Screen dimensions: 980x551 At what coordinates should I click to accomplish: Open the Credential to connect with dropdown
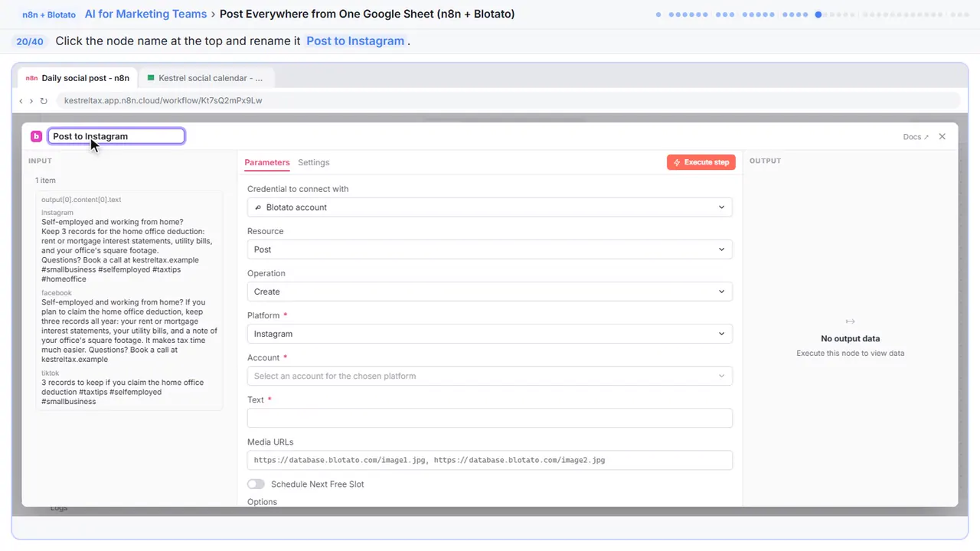point(490,207)
